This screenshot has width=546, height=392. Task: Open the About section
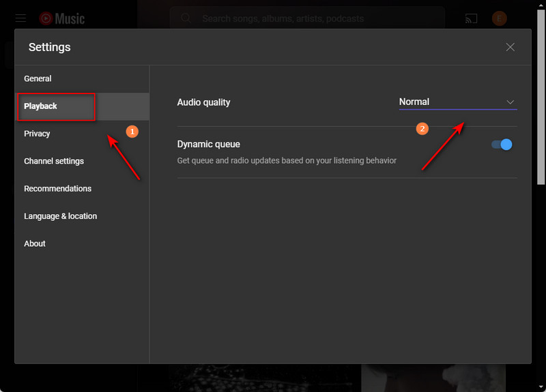pyautogui.click(x=35, y=243)
